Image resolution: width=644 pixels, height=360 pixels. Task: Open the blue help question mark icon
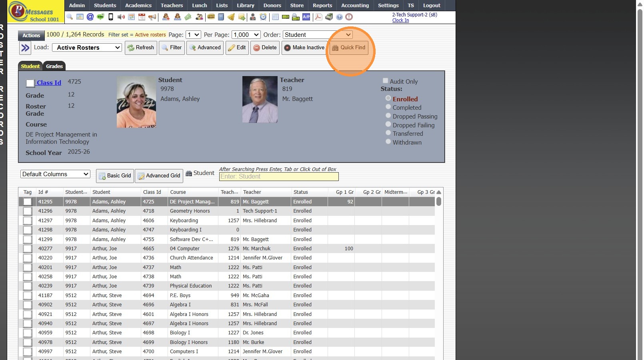[x=339, y=17]
